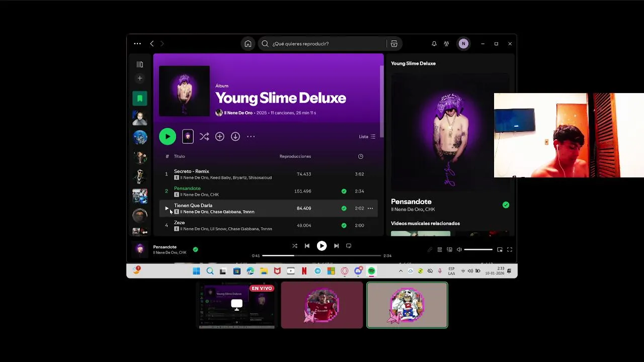Play the Young Slime Deluxe album
Viewport: 644px width, 362px height.
[x=168, y=136]
